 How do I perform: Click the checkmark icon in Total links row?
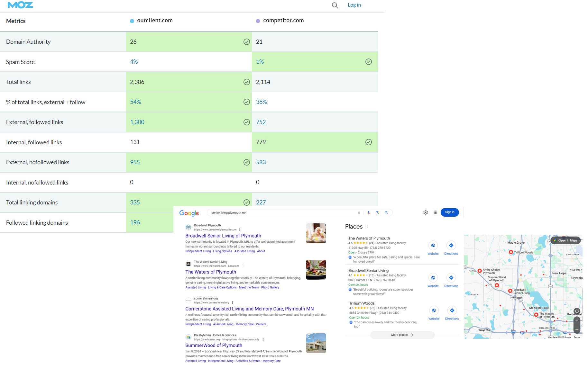[x=247, y=82]
